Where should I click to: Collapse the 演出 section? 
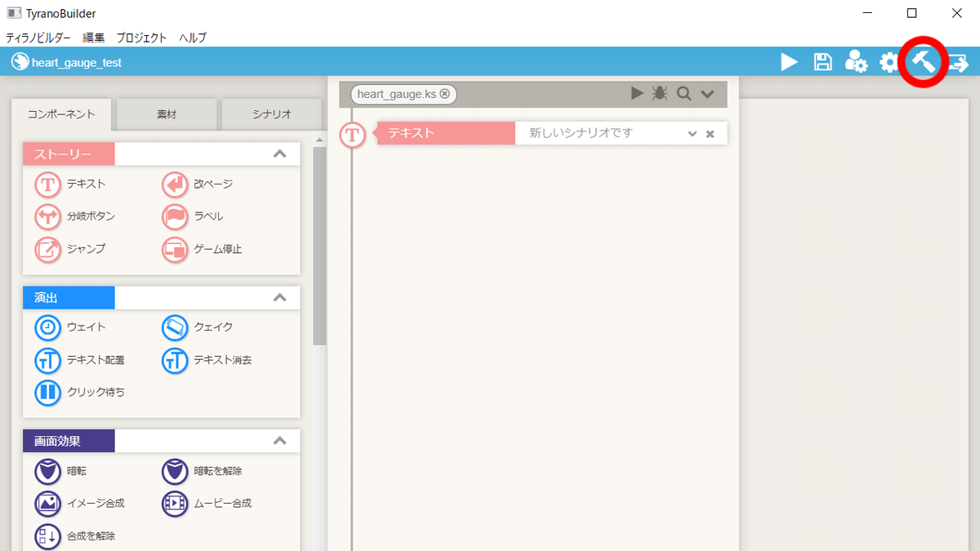[x=279, y=297]
